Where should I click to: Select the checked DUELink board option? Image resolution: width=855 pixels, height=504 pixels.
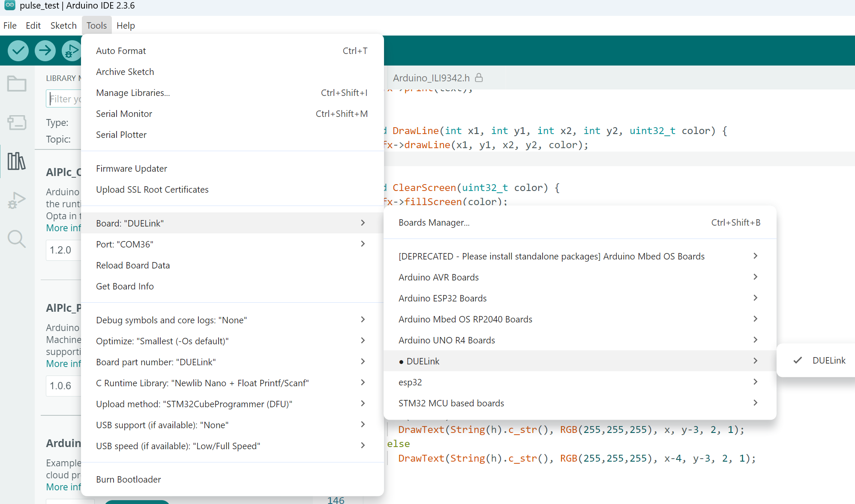828,361
